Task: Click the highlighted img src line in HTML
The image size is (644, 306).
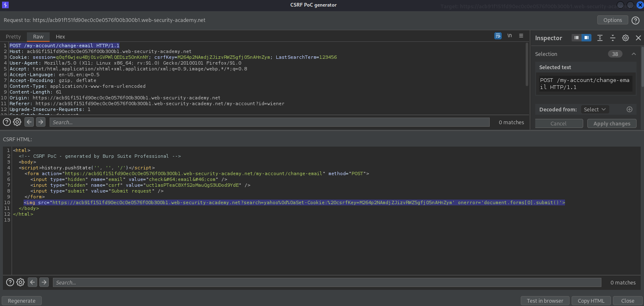Action: pos(294,202)
